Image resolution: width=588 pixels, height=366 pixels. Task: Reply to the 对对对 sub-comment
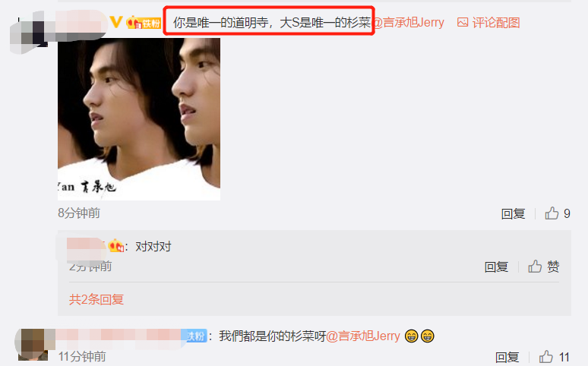(496, 267)
